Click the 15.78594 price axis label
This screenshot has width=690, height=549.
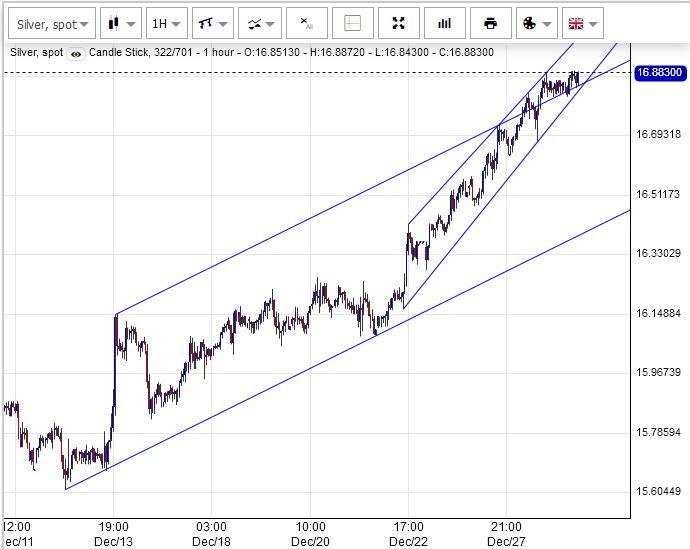[658, 432]
